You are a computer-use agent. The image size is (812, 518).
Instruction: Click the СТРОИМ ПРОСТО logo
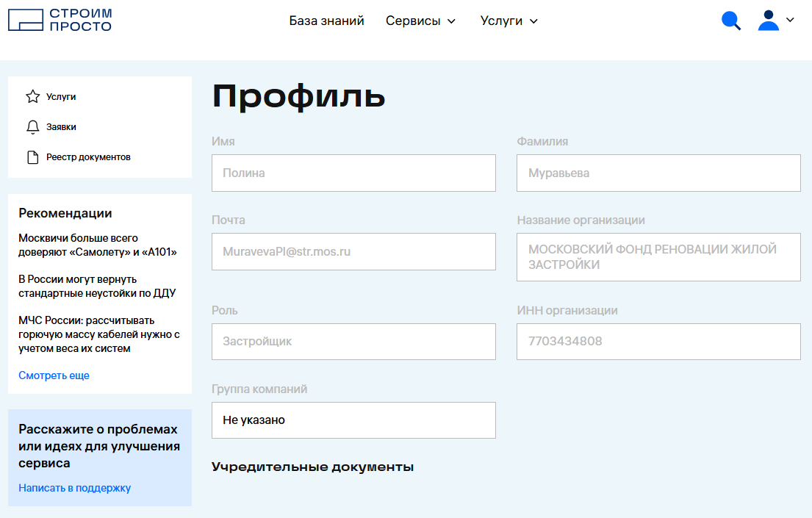[59, 20]
